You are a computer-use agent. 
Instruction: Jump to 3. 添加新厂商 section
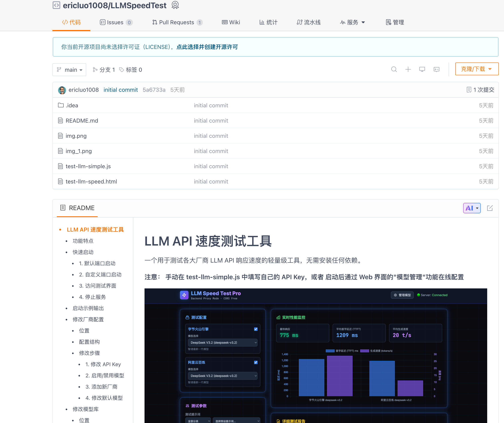pos(101,387)
